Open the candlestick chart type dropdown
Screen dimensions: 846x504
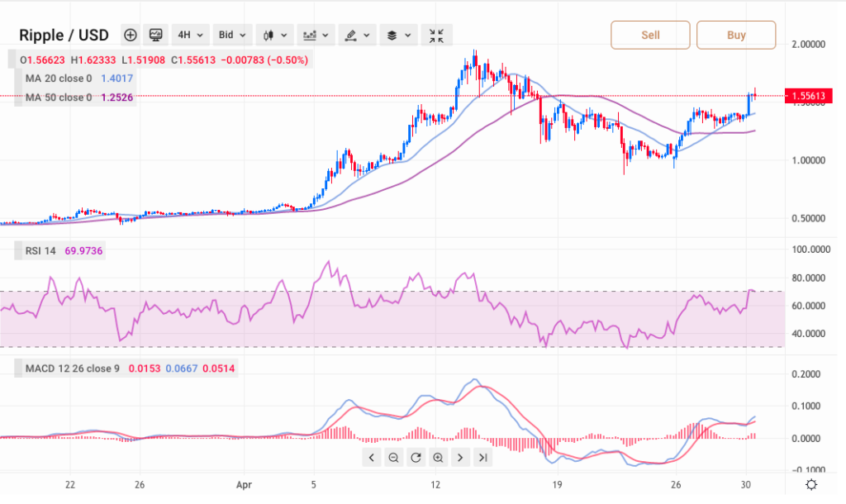click(274, 35)
